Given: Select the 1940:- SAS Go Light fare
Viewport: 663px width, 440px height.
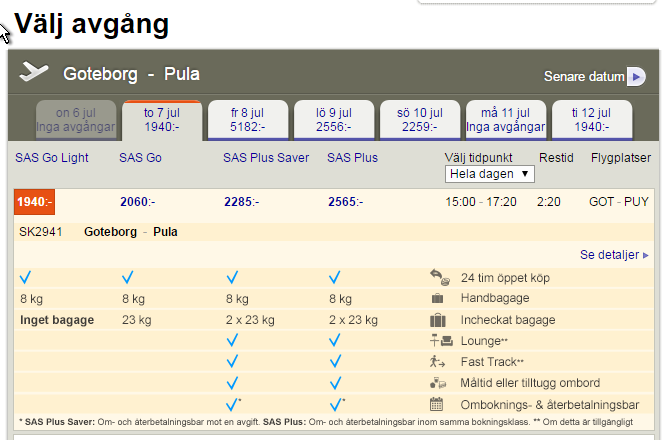Looking at the screenshot, I should (x=34, y=202).
